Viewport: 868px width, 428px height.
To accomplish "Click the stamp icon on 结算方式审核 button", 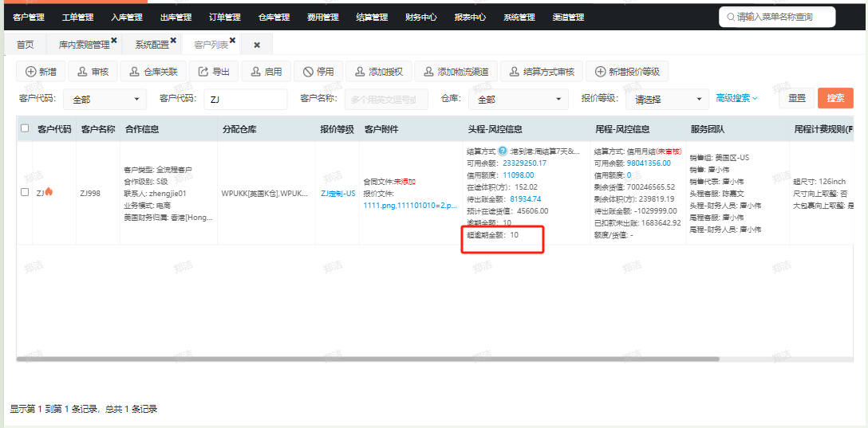I will [x=514, y=72].
